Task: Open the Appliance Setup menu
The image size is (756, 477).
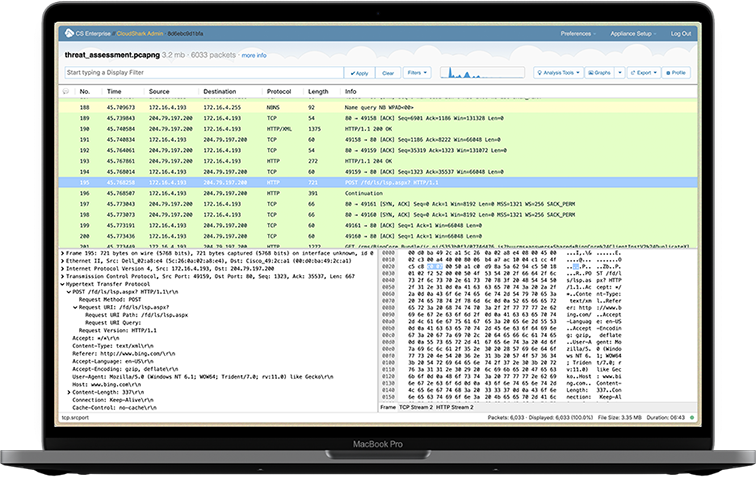Action: (x=633, y=34)
